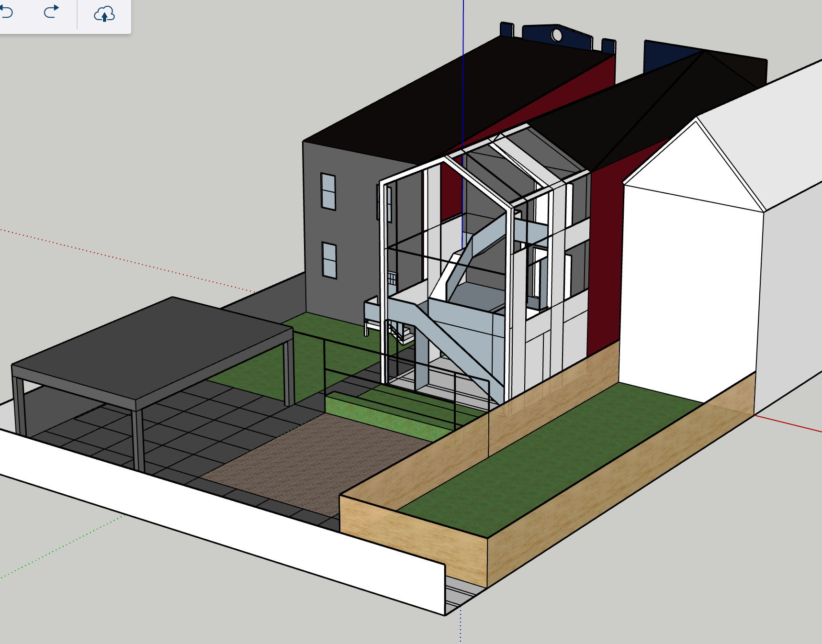
Task: Click the circular window on the blue parapet
Action: tap(557, 35)
